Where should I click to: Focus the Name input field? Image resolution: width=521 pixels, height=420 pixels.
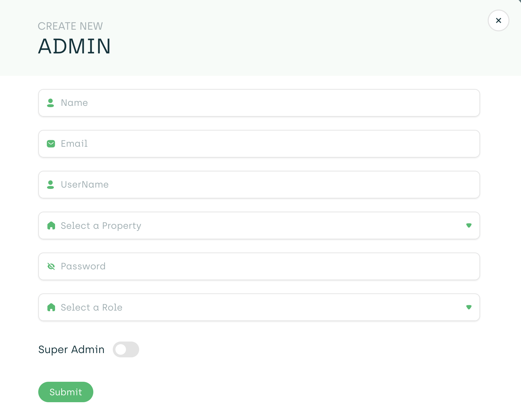(x=259, y=103)
